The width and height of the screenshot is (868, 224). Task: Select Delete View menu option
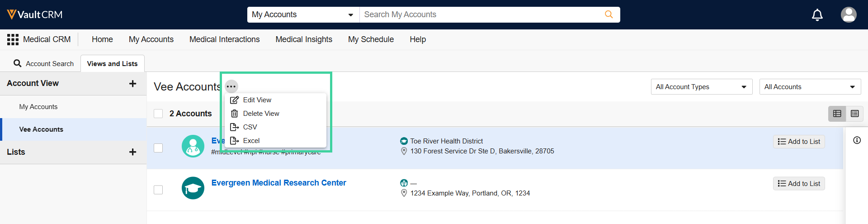(x=261, y=114)
